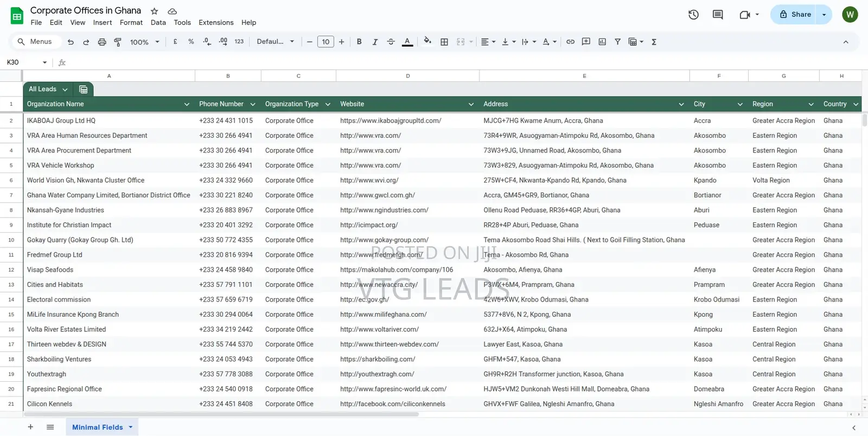Image resolution: width=868 pixels, height=436 pixels.
Task: Open the table options icon beside All Leads
Action: [84, 89]
